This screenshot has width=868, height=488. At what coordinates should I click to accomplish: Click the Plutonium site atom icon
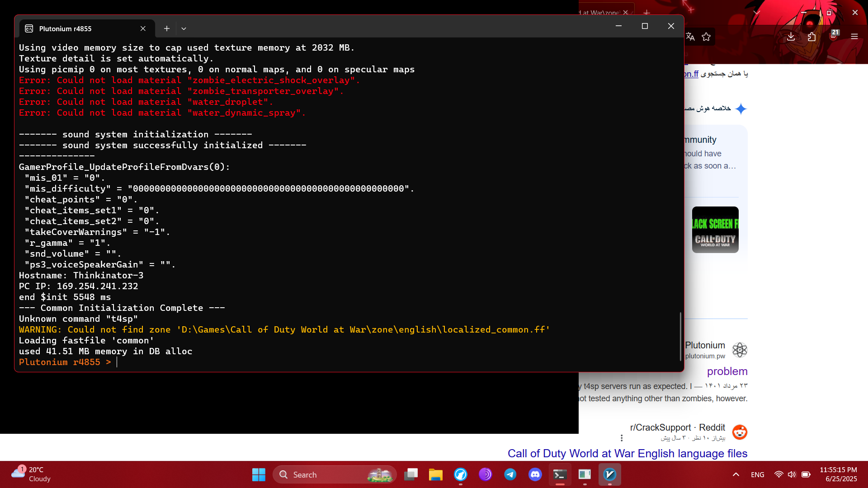click(740, 350)
